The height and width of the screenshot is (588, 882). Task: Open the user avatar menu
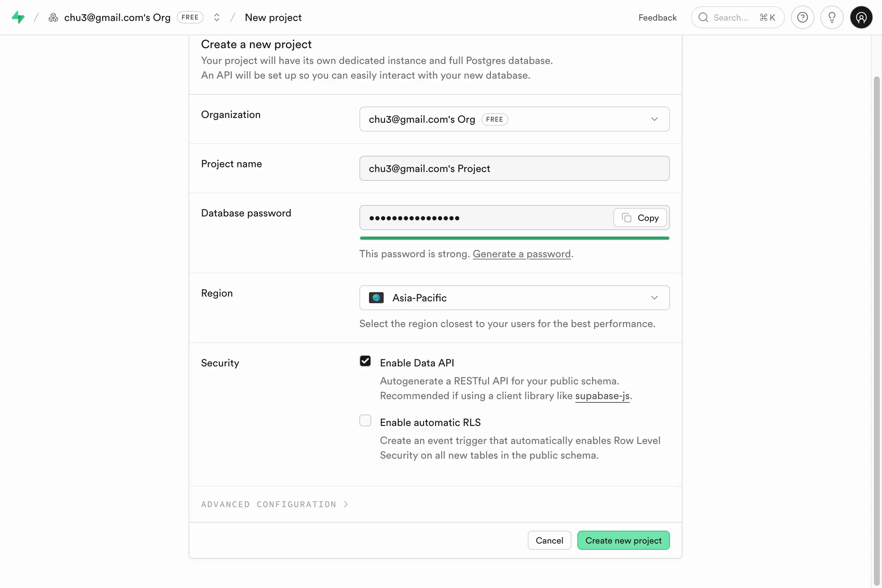[x=861, y=17]
